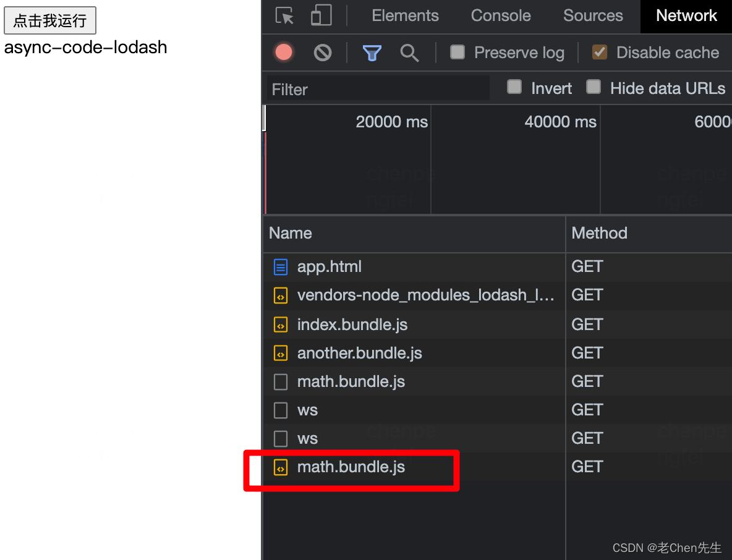This screenshot has height=560, width=732.
Task: Open the network search icon
Action: (x=409, y=53)
